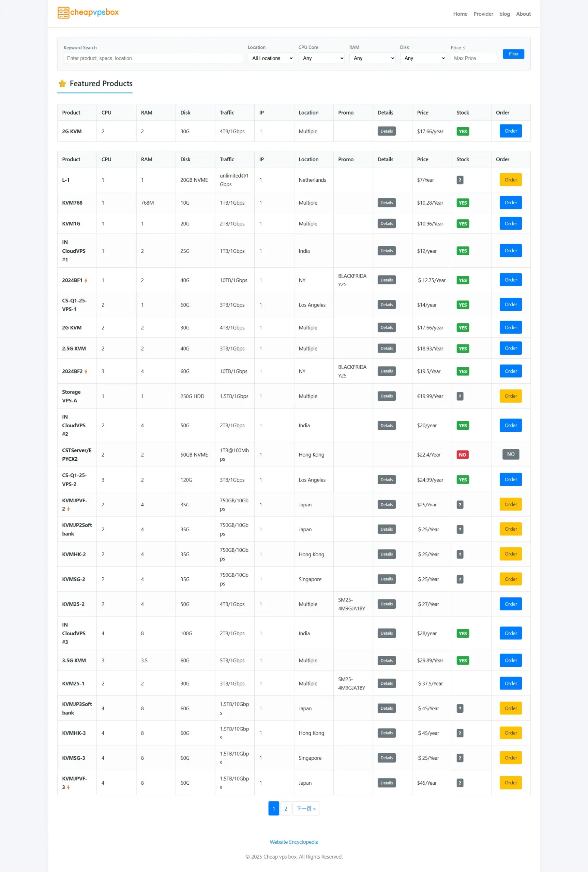The image size is (588, 873).
Task: View Details for KVM1G row
Action: 387,224
